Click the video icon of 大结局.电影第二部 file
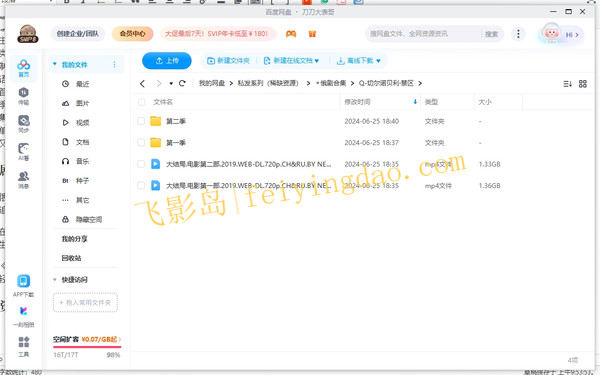 click(155, 164)
